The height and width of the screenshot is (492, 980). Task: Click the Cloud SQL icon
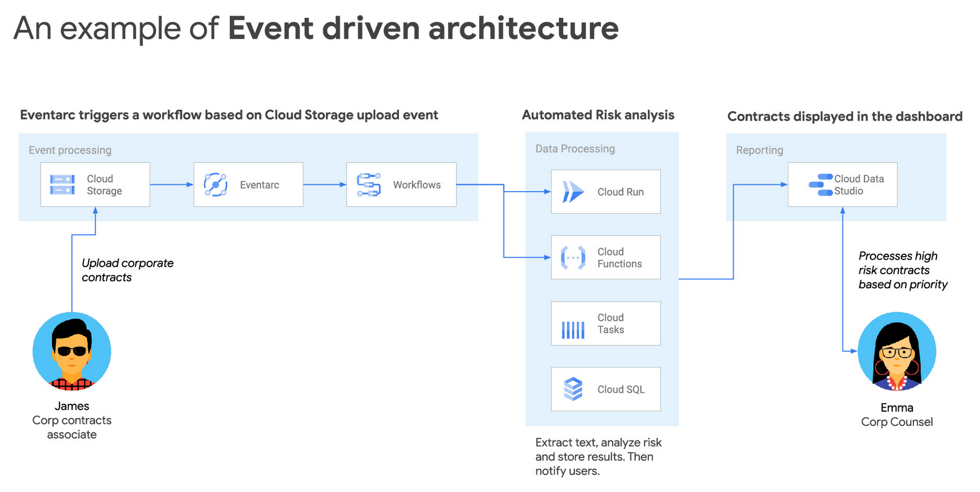[573, 389]
